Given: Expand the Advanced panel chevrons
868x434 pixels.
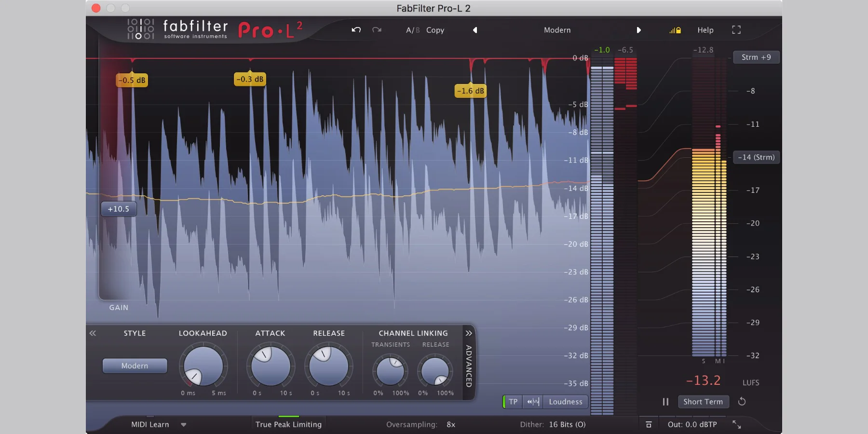Looking at the screenshot, I should pyautogui.click(x=468, y=333).
